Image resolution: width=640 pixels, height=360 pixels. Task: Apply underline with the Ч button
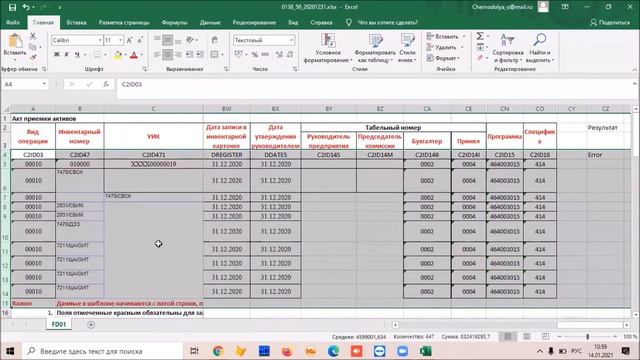click(77, 54)
